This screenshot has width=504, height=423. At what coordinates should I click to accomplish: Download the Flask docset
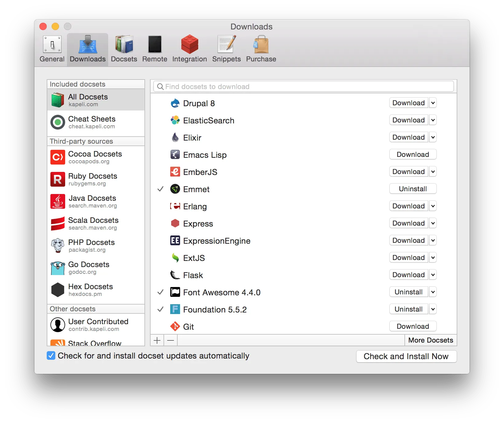point(409,275)
